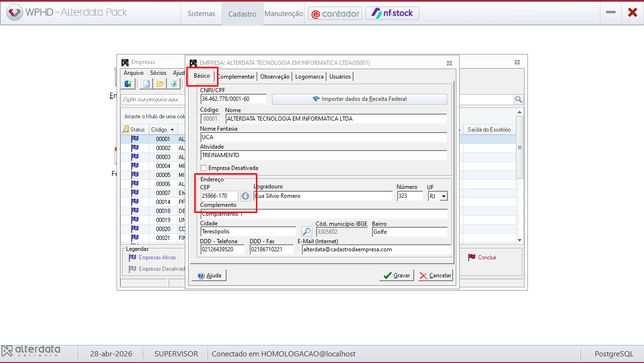Open city search with the magnifier icon
644x363 pixels.
307,231
